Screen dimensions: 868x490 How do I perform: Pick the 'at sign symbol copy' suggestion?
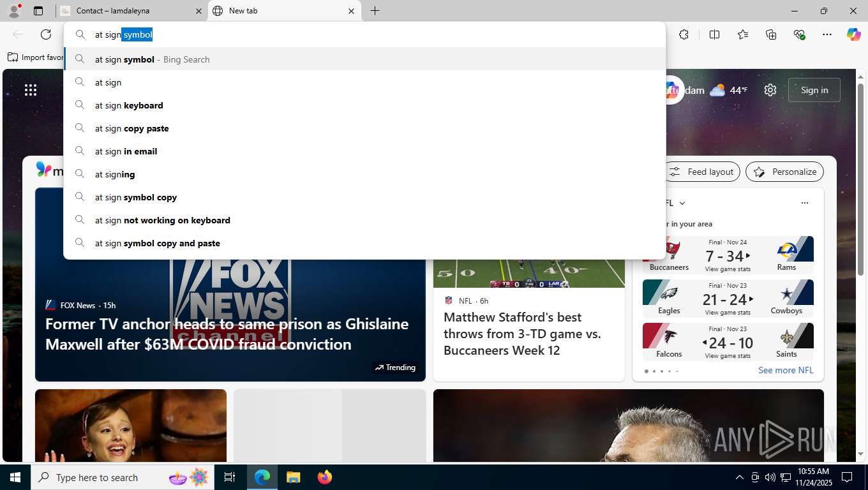click(364, 197)
